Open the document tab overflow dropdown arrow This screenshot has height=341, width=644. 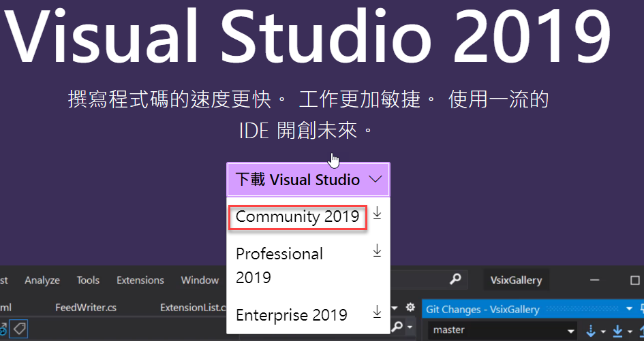395,308
